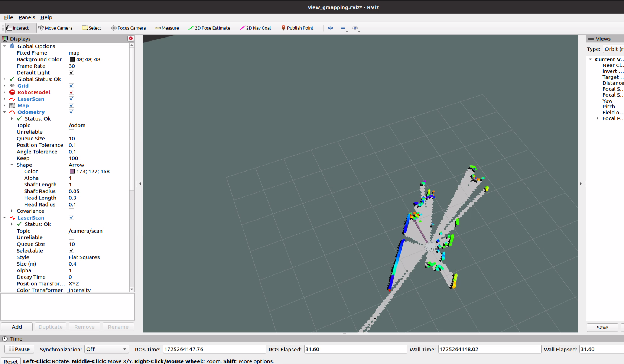Click the minus remove-tool icon
The image size is (624, 364).
(x=343, y=28)
